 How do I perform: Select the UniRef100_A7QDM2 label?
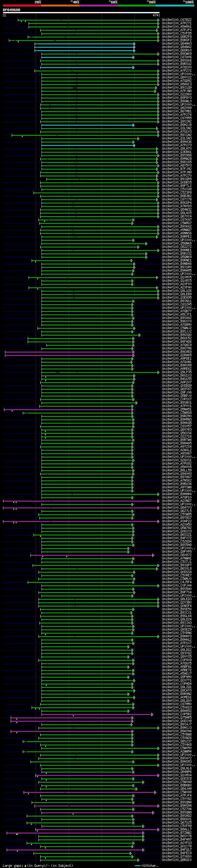(x=177, y=81)
